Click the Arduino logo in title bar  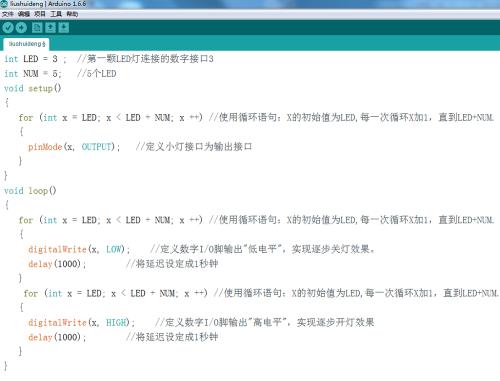[4, 4]
